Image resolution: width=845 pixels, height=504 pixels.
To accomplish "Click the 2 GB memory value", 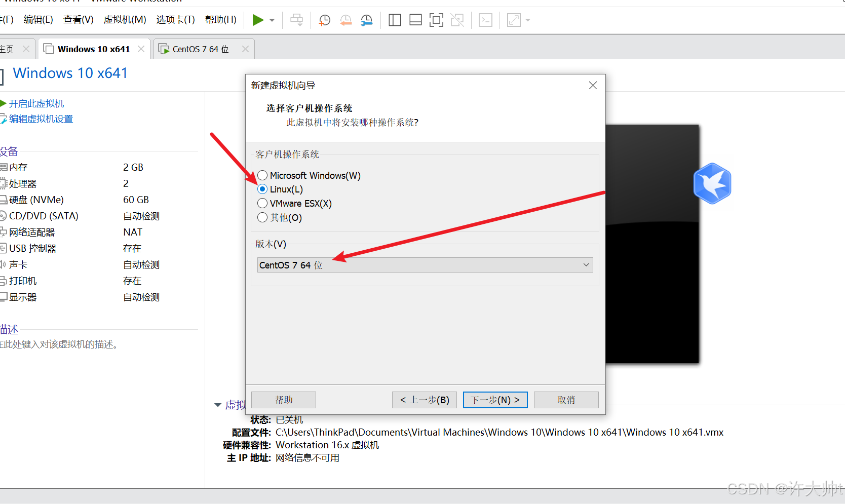I will tap(133, 167).
